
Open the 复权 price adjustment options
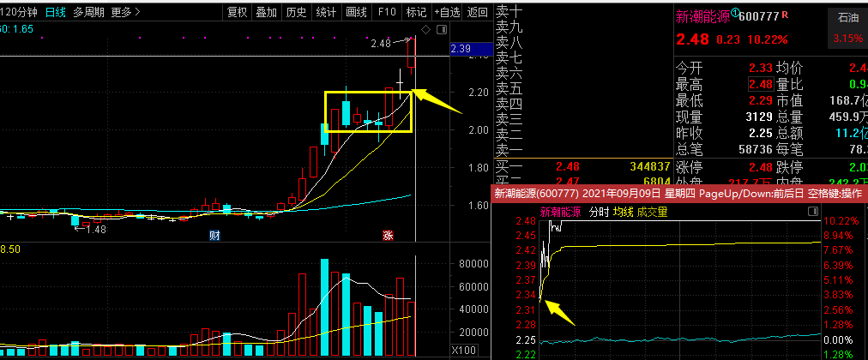[238, 12]
